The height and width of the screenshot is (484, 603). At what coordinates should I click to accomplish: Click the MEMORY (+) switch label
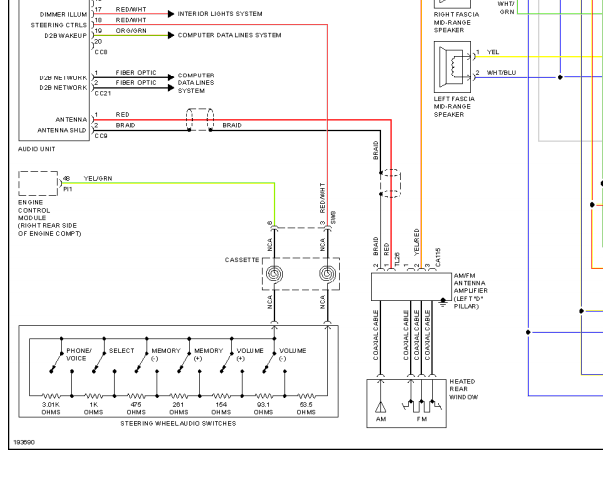[208, 354]
